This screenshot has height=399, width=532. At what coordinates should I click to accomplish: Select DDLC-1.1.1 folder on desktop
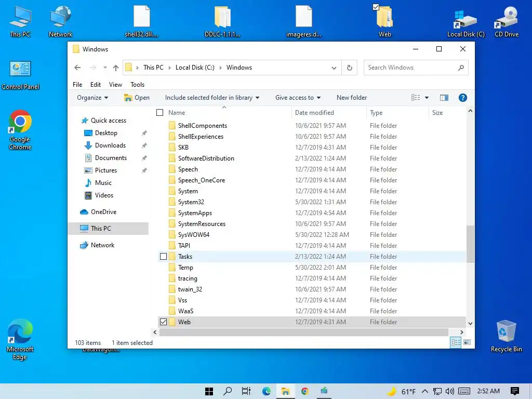[x=222, y=21]
